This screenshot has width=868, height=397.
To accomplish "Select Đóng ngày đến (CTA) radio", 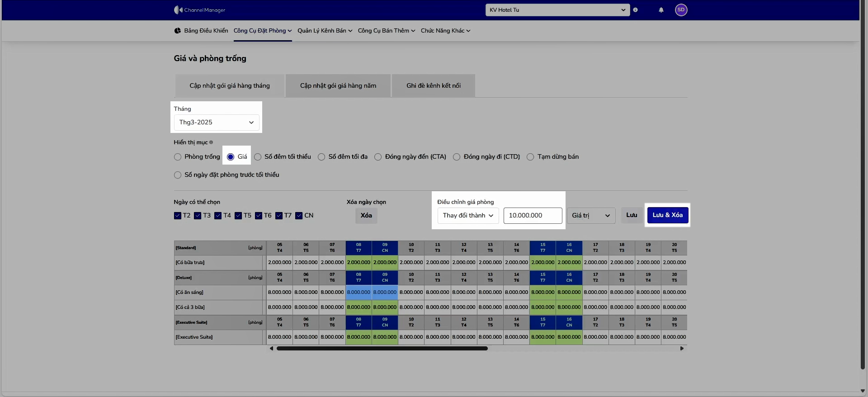I will (x=378, y=157).
